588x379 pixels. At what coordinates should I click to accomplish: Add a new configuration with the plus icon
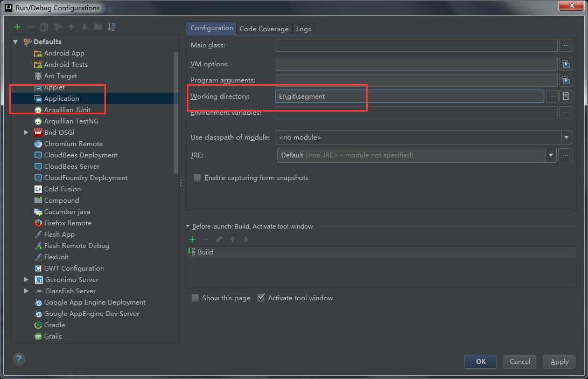click(17, 27)
